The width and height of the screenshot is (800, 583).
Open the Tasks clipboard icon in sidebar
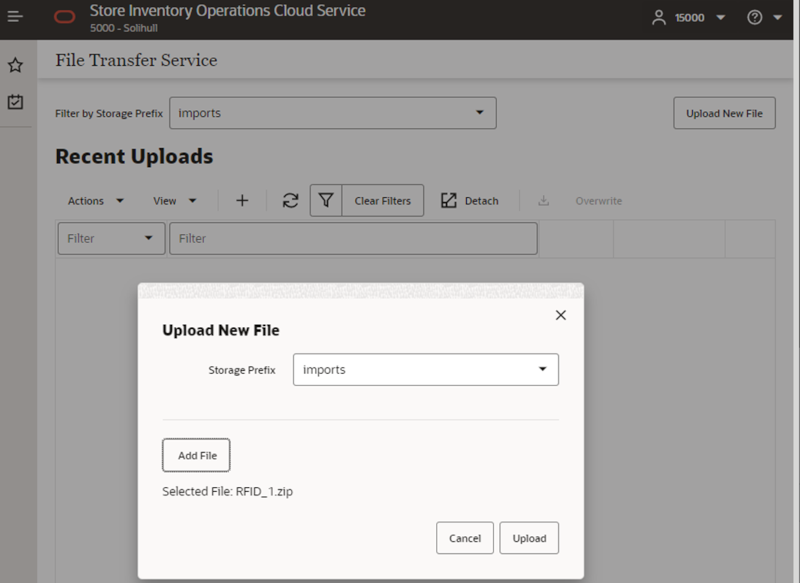click(x=15, y=102)
